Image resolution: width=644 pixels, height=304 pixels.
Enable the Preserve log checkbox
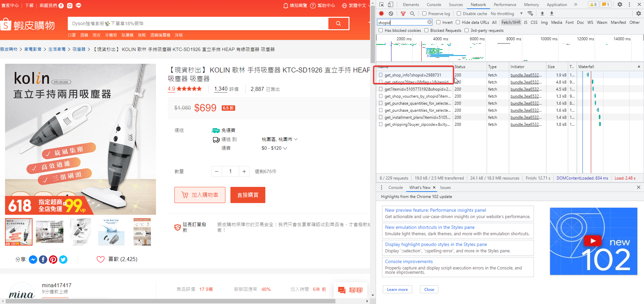pos(424,13)
